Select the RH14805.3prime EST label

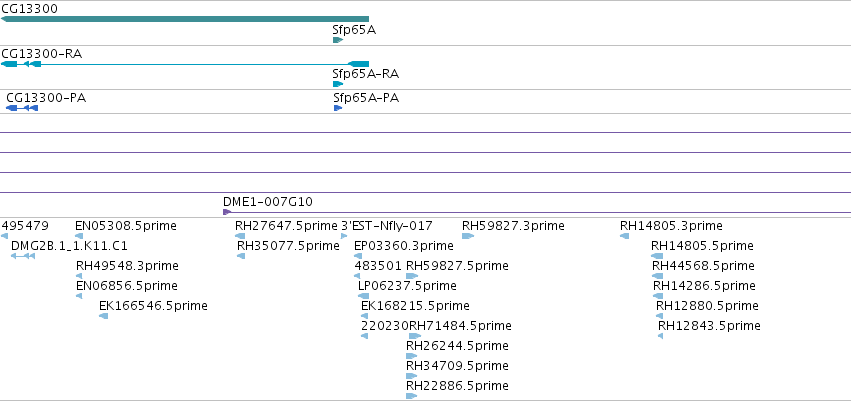[x=671, y=226]
